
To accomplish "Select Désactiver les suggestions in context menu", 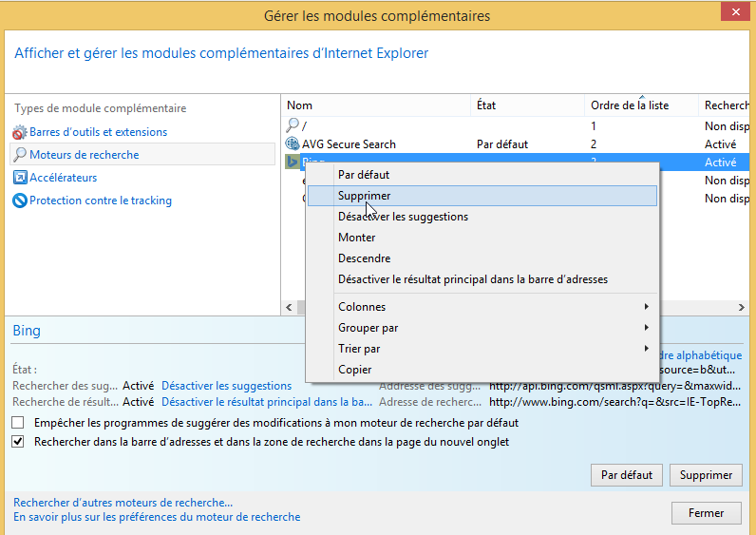I will point(482,217).
